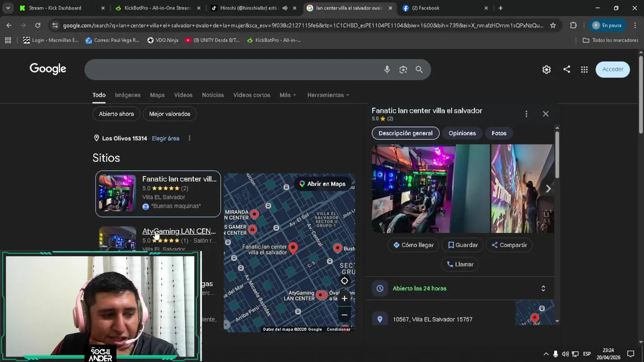Select the Noticias search tab
Viewport: 644px width, 362px height.
click(213, 95)
